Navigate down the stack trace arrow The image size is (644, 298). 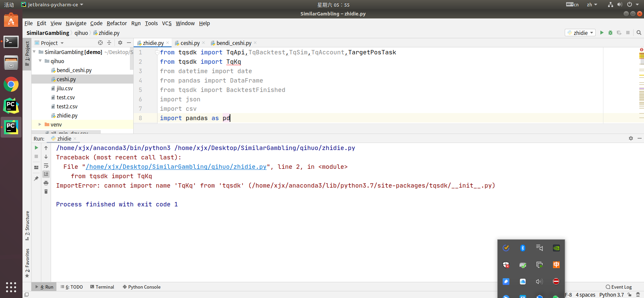coord(46,156)
